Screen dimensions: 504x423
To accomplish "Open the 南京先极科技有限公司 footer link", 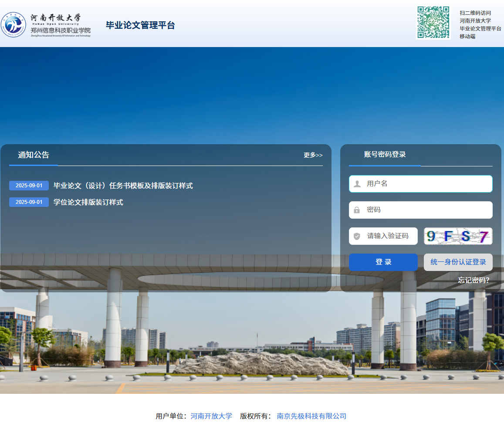I will pyautogui.click(x=311, y=416).
